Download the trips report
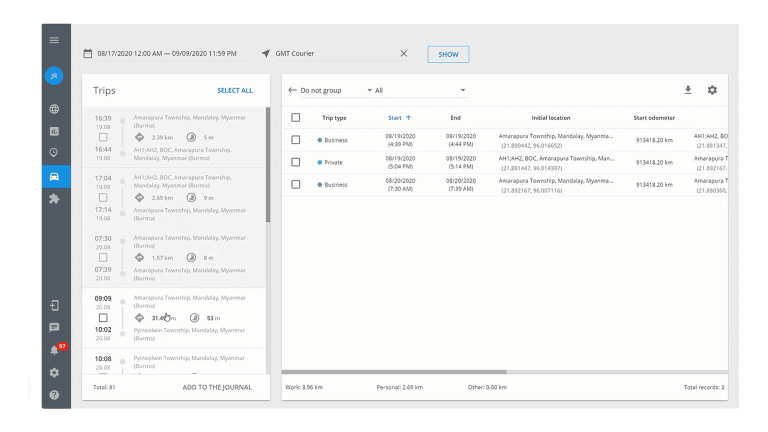Screen dimensions: 768x432 click(x=688, y=90)
